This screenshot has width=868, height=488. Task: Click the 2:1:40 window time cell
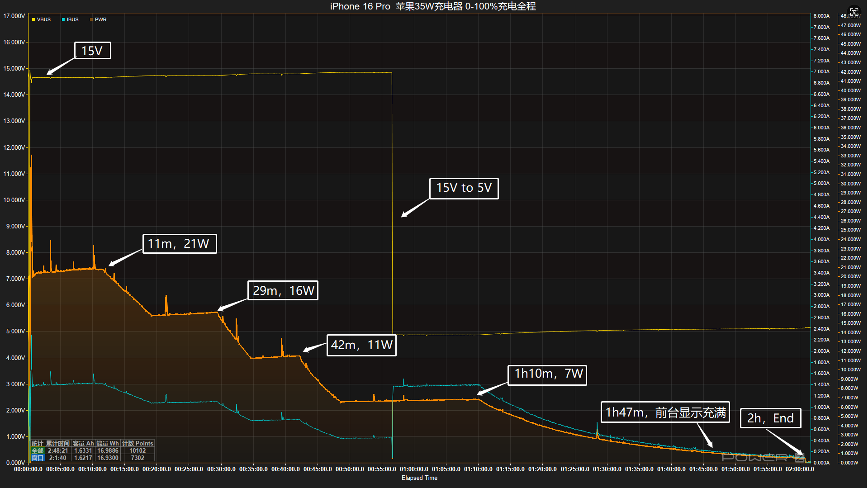click(58, 458)
